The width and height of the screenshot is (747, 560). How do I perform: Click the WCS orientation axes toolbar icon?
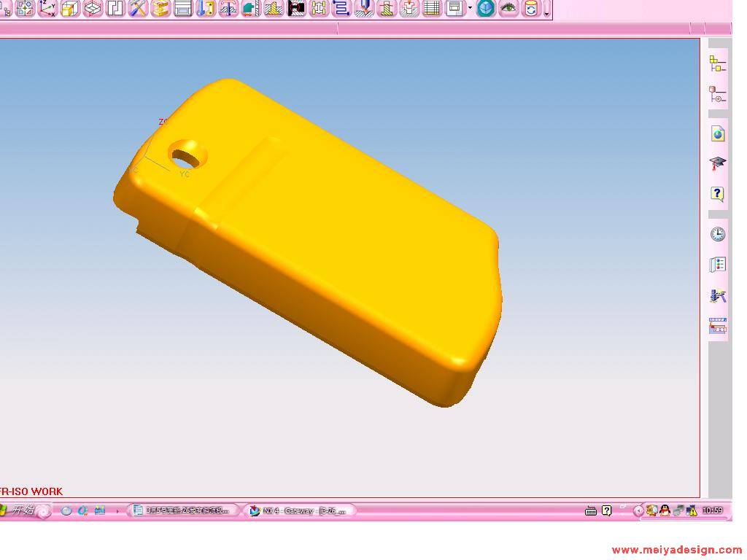click(47, 9)
